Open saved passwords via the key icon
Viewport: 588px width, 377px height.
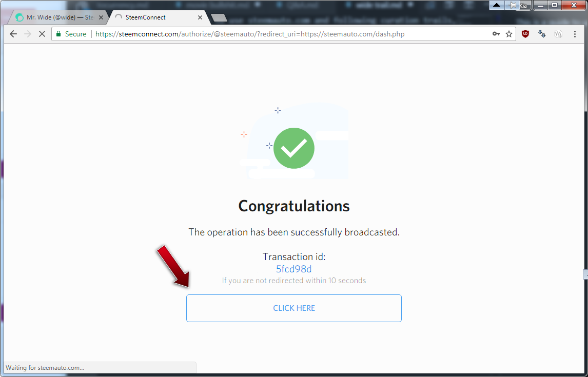tap(496, 34)
